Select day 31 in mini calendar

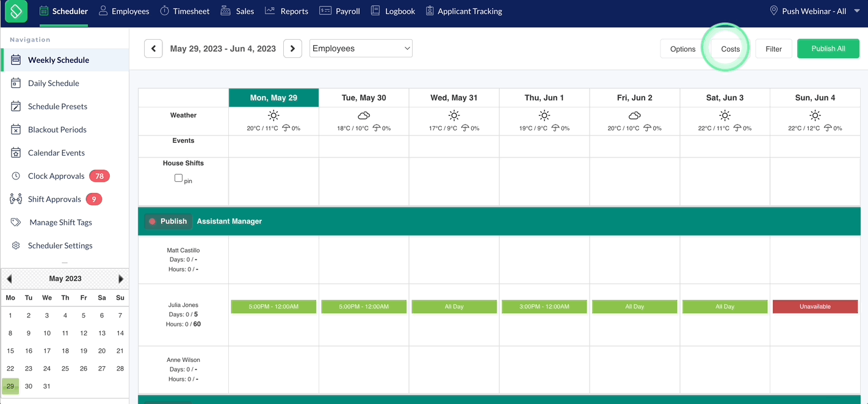(x=47, y=386)
